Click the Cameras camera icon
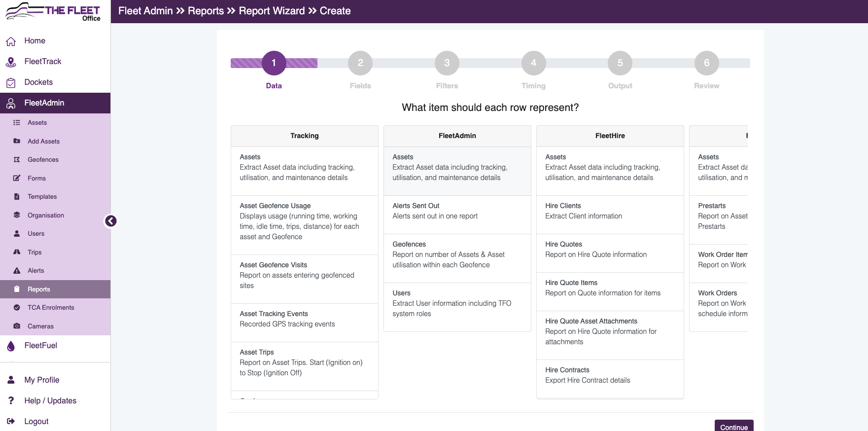868x431 pixels. tap(17, 326)
